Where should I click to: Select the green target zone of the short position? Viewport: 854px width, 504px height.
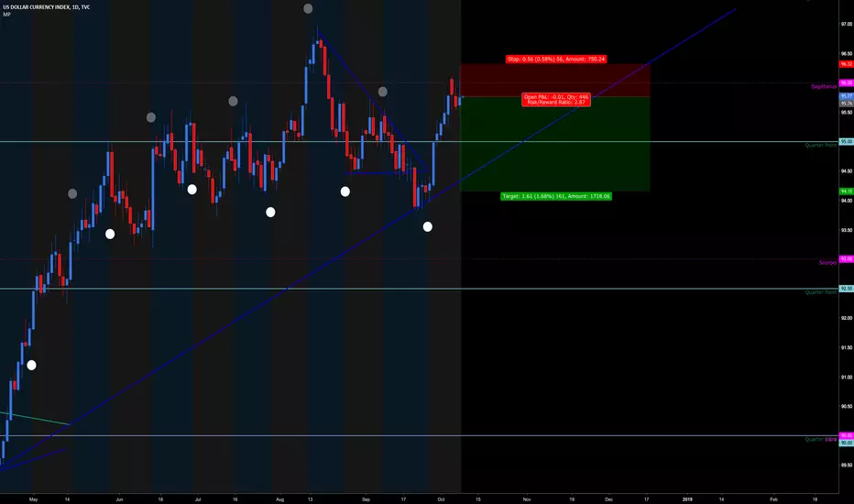click(x=555, y=145)
